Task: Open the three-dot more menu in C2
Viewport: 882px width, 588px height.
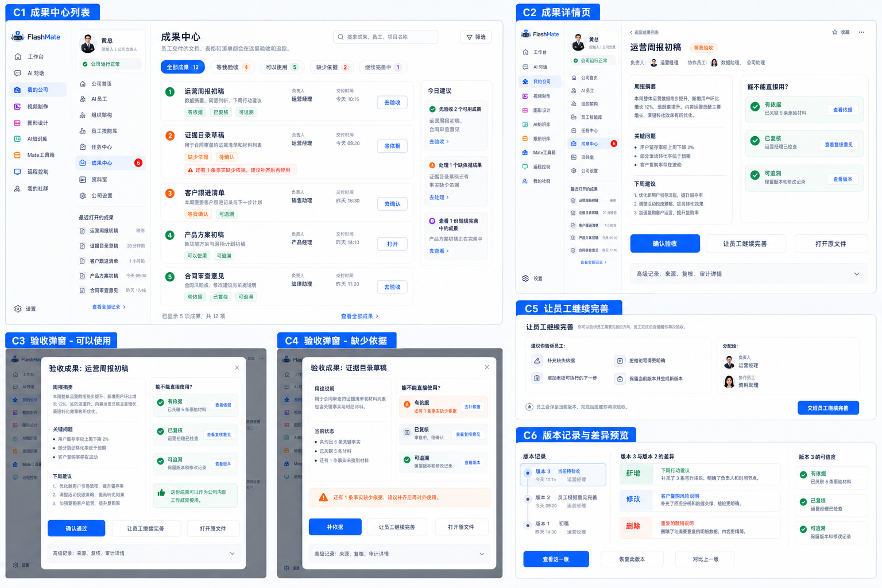Action: click(x=861, y=32)
